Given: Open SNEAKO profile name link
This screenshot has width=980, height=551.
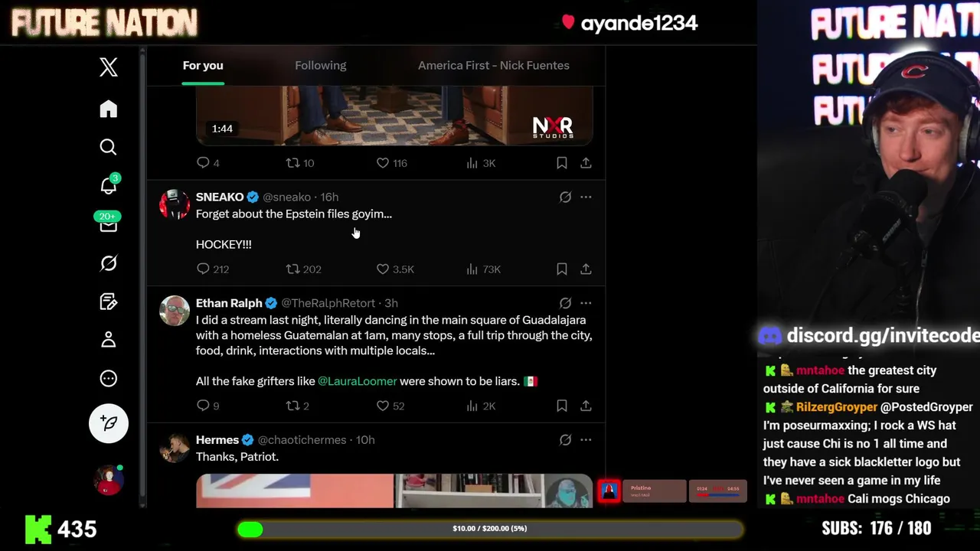Looking at the screenshot, I should pyautogui.click(x=220, y=197).
